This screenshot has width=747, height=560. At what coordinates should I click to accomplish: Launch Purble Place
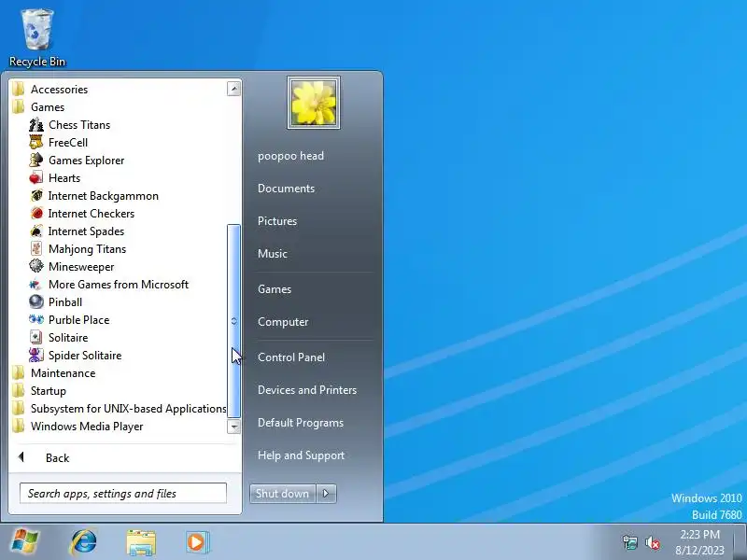(x=69, y=320)
